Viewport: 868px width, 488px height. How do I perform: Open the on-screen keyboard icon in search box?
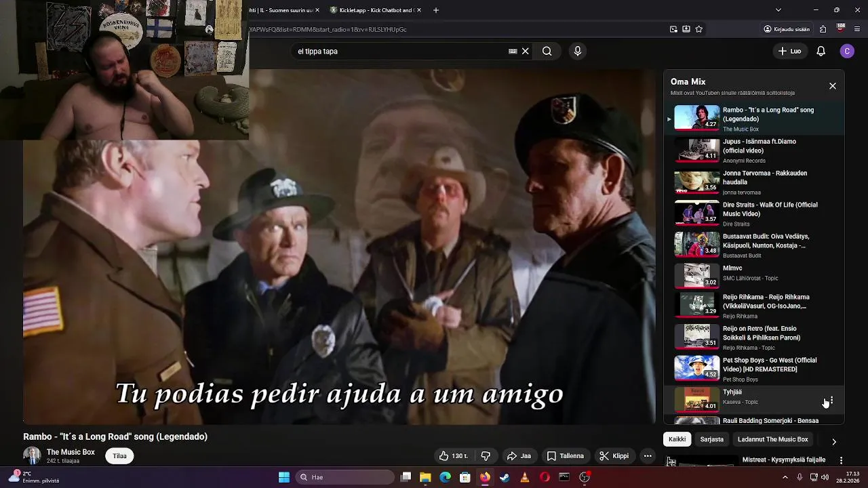coord(513,51)
